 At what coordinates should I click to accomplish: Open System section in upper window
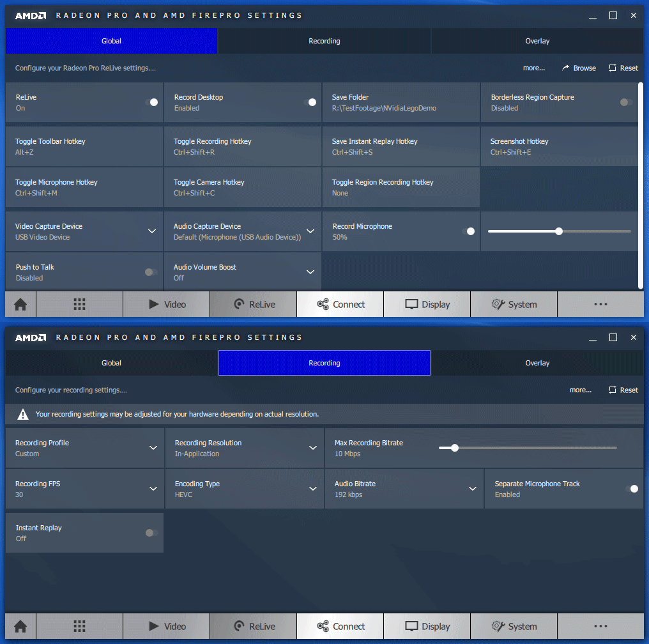pyautogui.click(x=514, y=304)
